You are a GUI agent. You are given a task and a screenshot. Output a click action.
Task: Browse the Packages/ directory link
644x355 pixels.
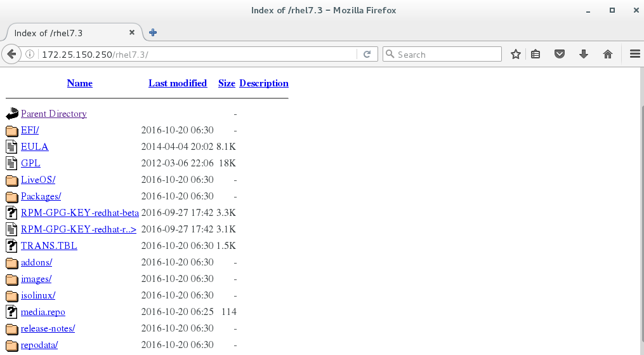click(41, 196)
